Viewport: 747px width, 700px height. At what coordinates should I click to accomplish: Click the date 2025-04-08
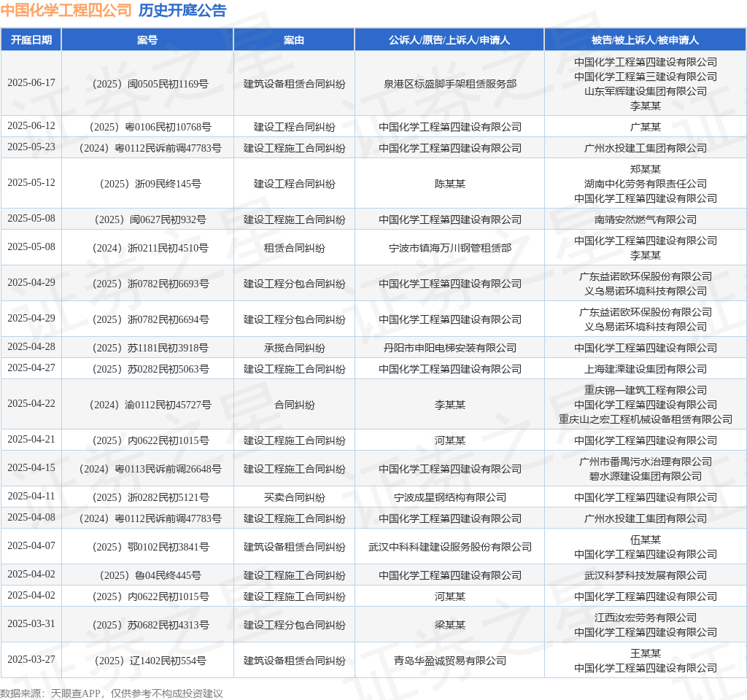31,517
